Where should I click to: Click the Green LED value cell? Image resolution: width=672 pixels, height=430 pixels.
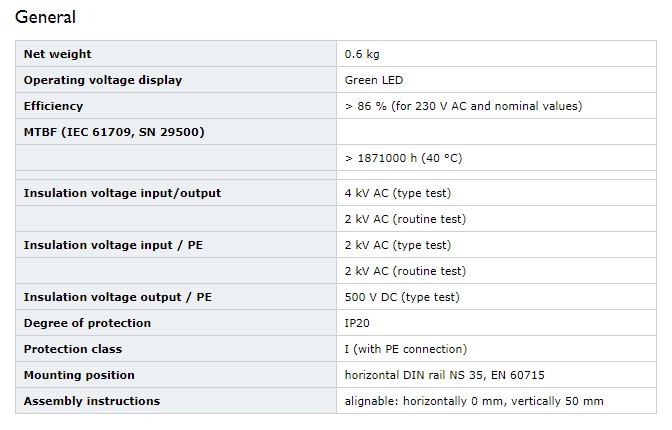[496, 80]
